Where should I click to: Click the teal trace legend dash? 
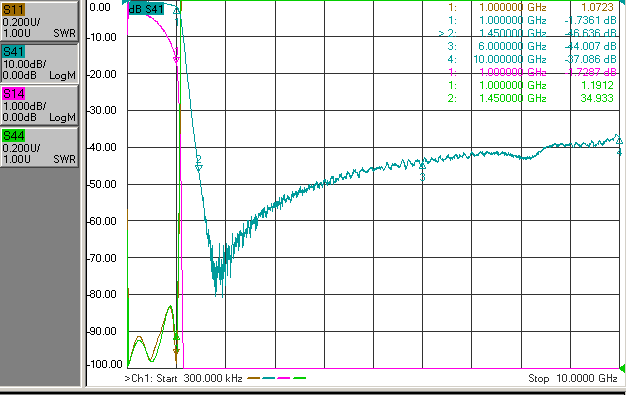269,378
